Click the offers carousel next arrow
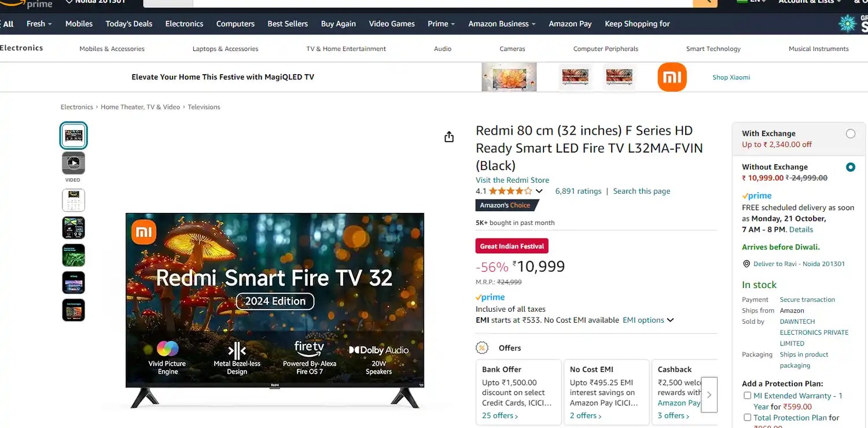 click(x=709, y=394)
